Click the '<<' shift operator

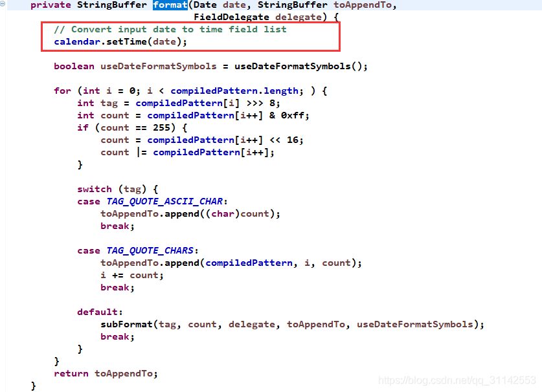(x=275, y=140)
